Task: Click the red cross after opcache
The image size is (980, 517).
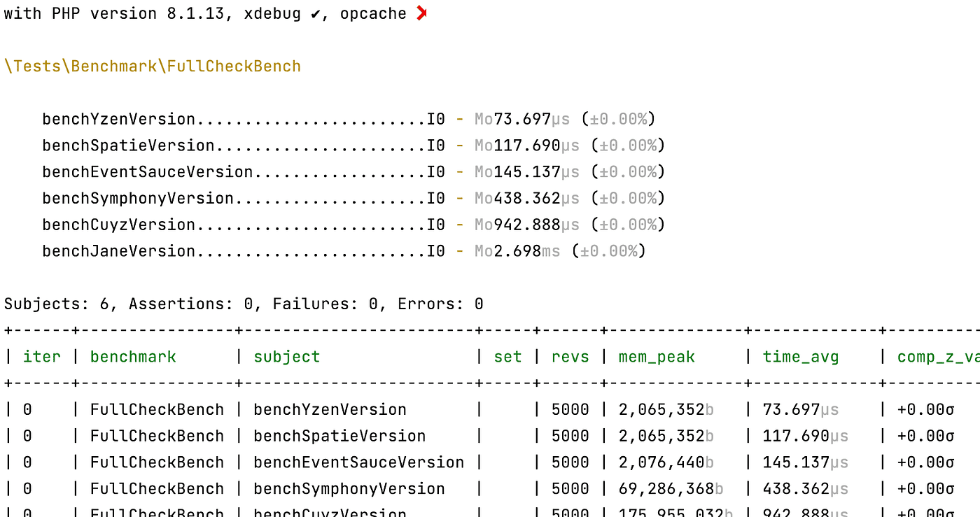Action: tap(421, 13)
